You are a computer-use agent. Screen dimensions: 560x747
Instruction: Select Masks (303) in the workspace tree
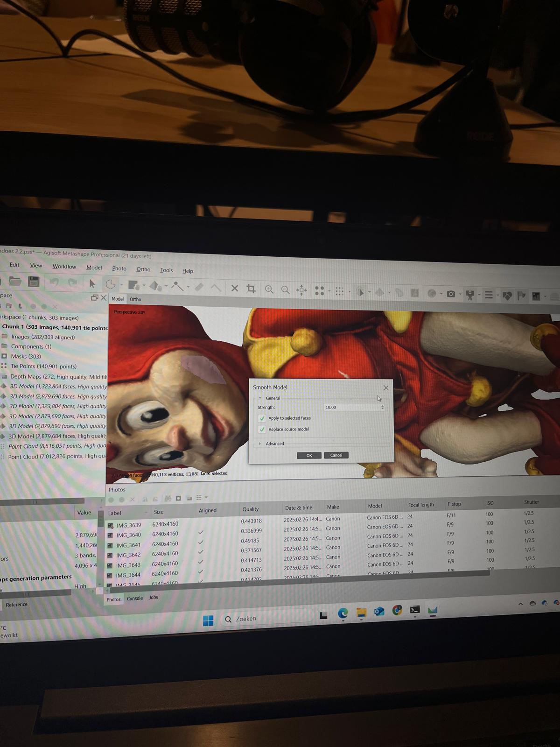[x=26, y=356]
